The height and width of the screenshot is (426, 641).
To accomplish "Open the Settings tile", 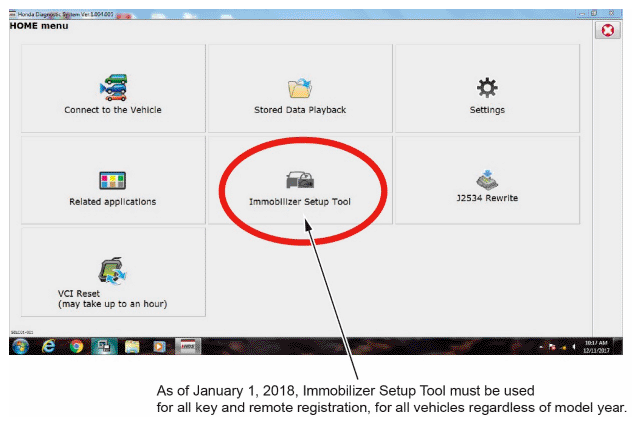I will 487,88.
